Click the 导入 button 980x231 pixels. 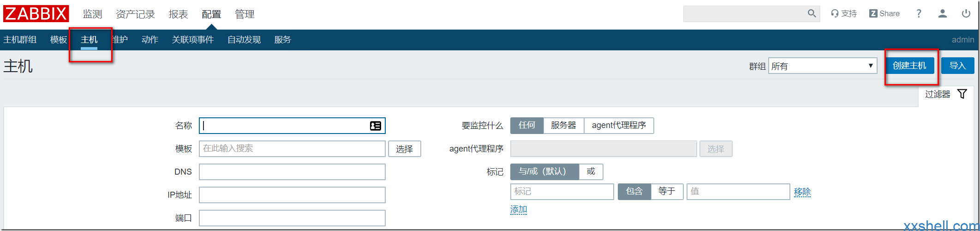[958, 66]
